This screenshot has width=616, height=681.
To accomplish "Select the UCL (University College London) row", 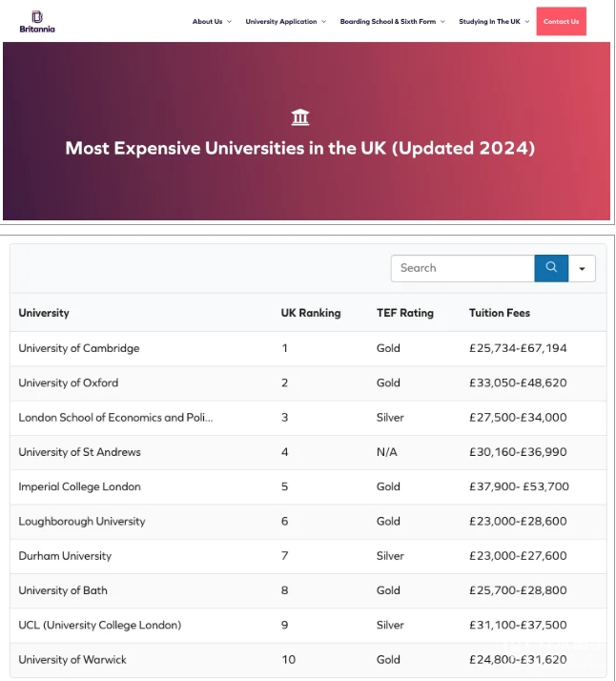I will coord(308,625).
